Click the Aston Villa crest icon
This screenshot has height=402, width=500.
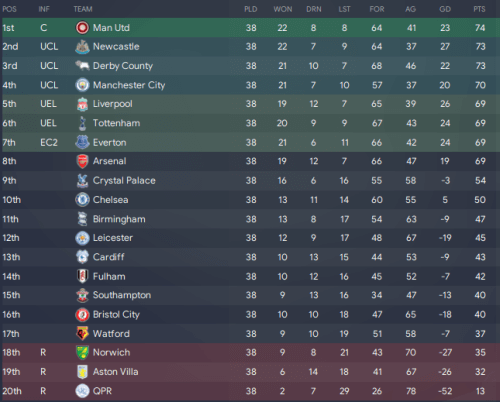[x=82, y=372]
